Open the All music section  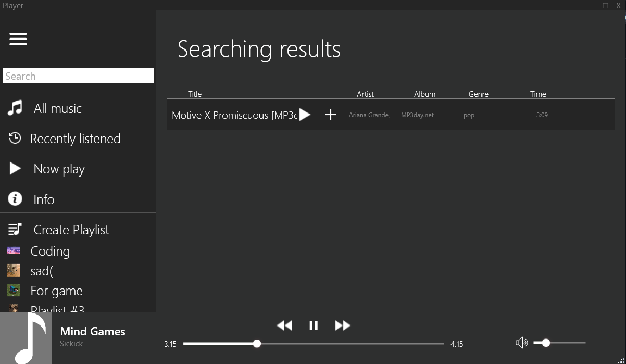58,108
